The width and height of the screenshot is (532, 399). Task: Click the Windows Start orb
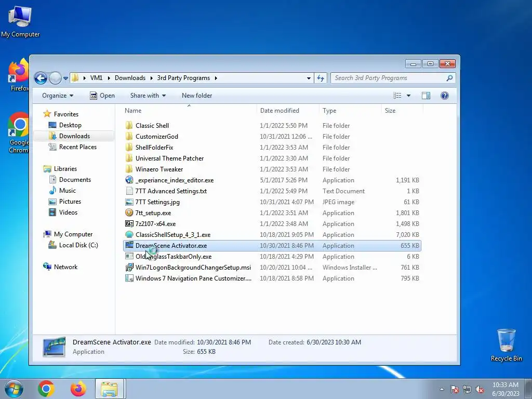14,389
